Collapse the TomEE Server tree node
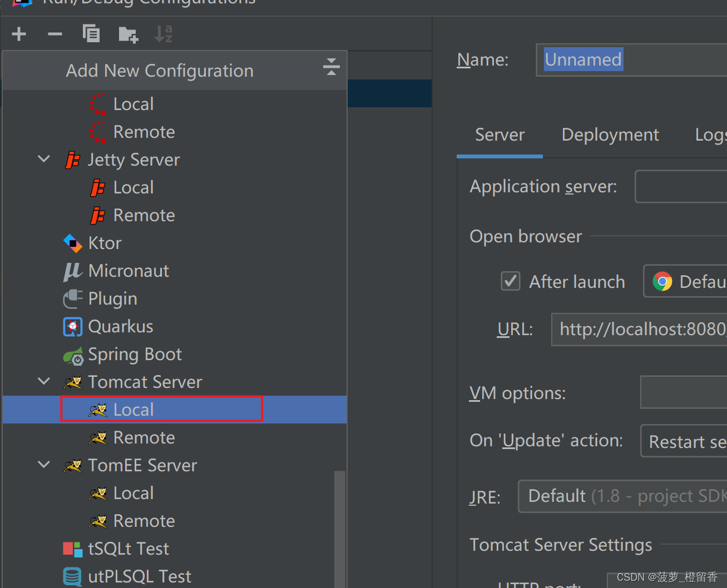The height and width of the screenshot is (588, 727). click(44, 465)
